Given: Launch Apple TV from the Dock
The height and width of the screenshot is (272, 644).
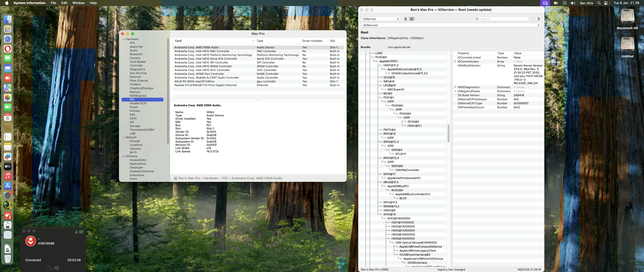Looking at the screenshot, I should (x=8, y=166).
